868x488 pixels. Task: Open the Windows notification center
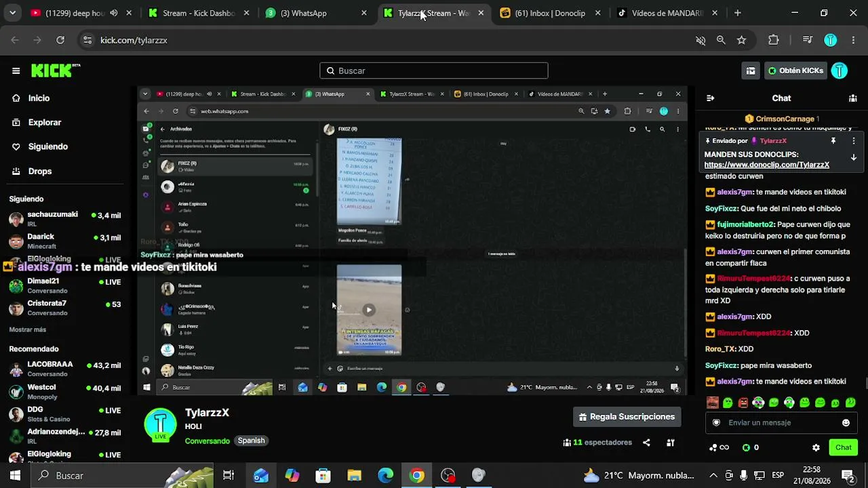(847, 475)
